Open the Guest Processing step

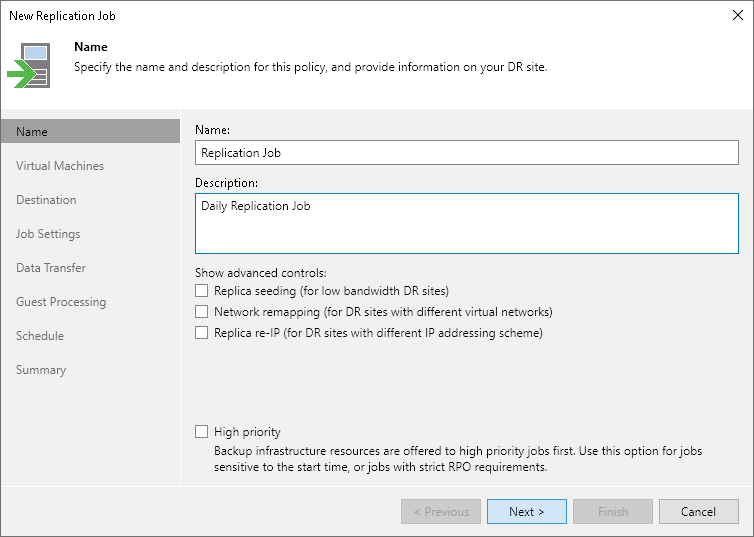(x=61, y=302)
